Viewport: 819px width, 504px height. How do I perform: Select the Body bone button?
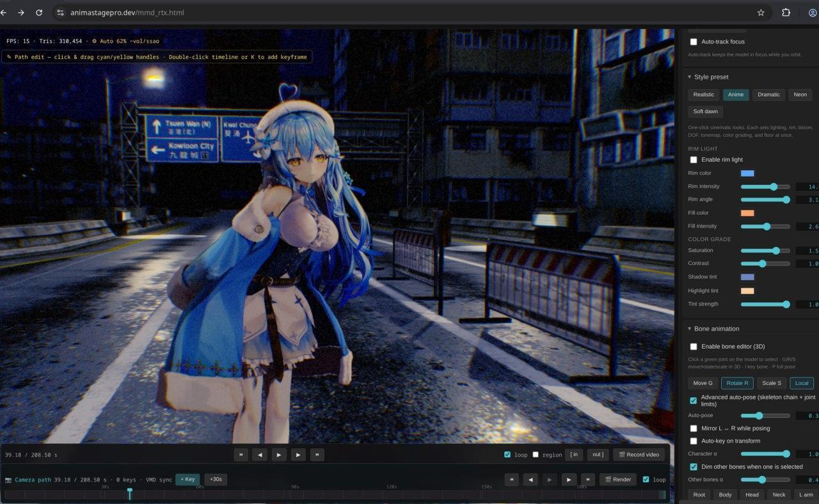pyautogui.click(x=725, y=494)
